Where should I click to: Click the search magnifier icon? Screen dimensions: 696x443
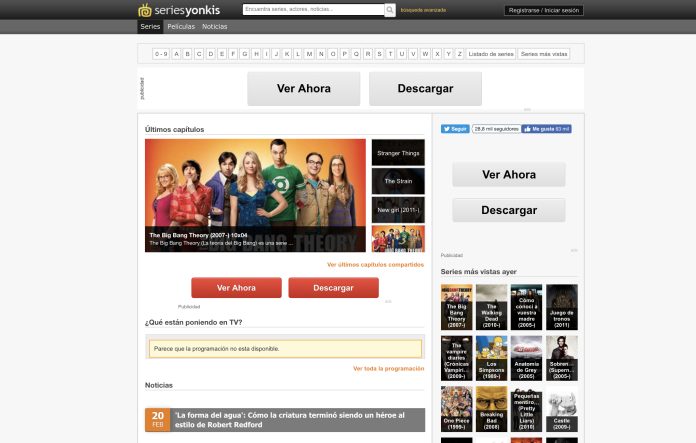point(390,10)
